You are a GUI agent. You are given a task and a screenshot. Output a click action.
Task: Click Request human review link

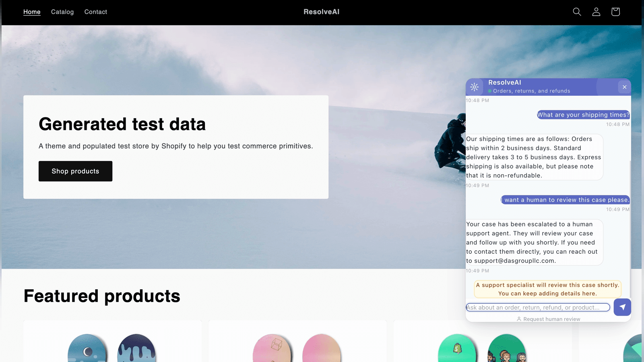click(x=548, y=319)
